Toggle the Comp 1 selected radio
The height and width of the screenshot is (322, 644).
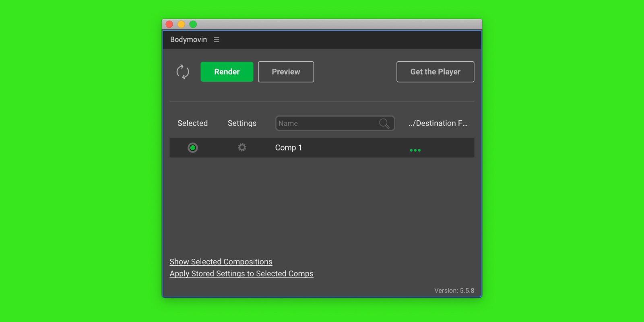193,148
